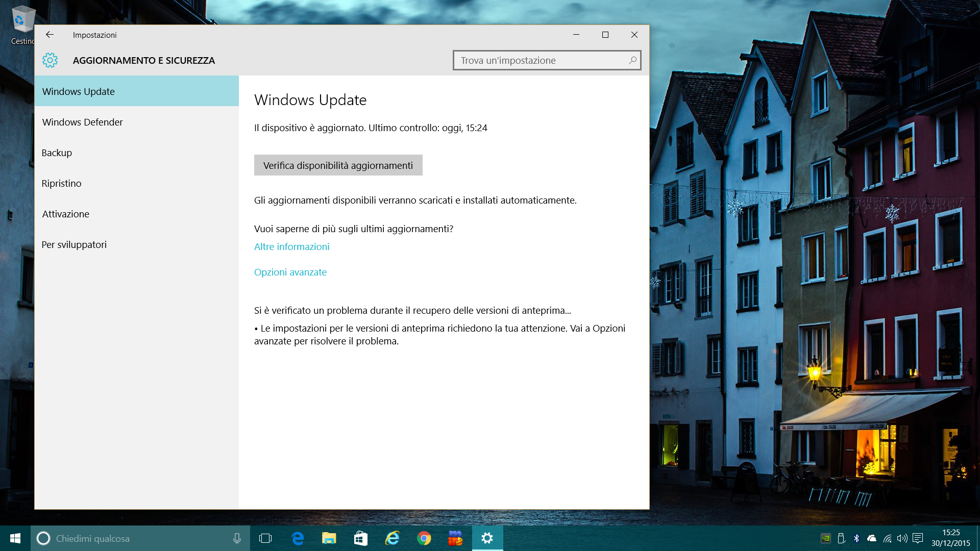
Task: Go back using the Impostazioni back arrow
Action: point(50,35)
